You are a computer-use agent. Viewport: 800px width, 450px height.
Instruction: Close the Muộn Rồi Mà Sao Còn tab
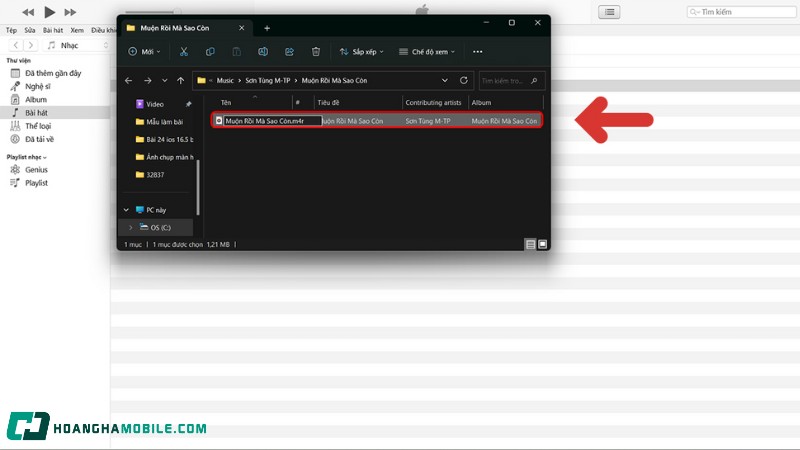pos(241,28)
